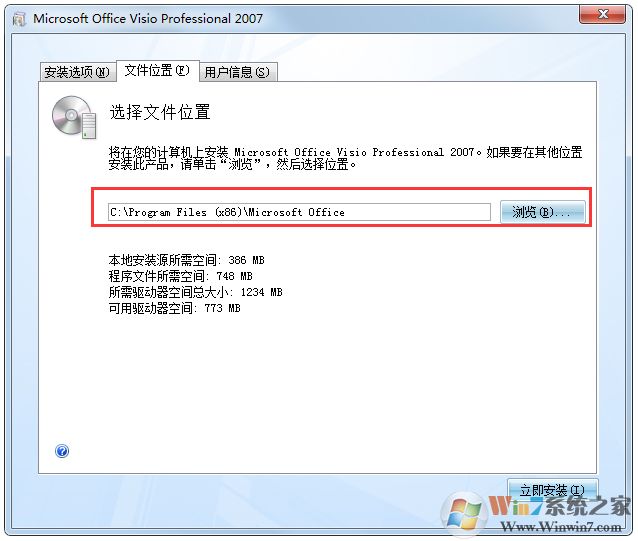Image resolution: width=638 pixels, height=541 pixels.
Task: Click the text 可用驱动器空间: 773 MB
Action: pos(174,308)
